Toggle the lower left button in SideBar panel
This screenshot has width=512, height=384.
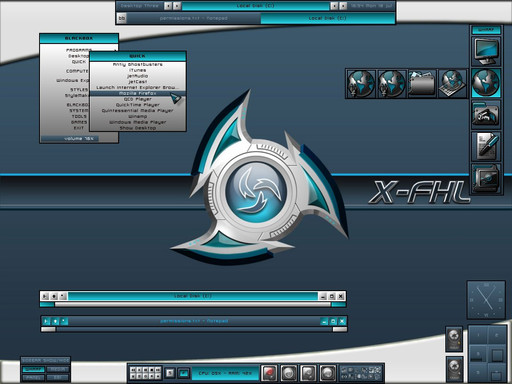tap(34, 378)
